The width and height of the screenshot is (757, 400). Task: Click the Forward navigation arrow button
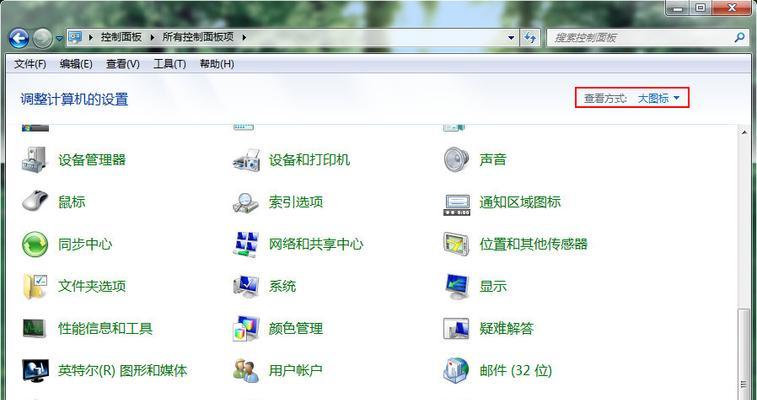(42, 38)
